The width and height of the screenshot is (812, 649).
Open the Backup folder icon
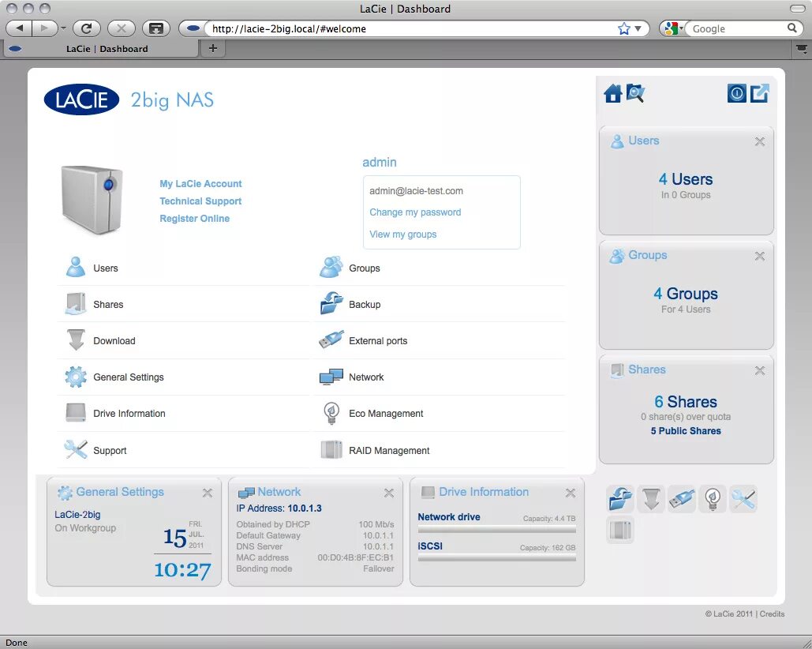331,303
